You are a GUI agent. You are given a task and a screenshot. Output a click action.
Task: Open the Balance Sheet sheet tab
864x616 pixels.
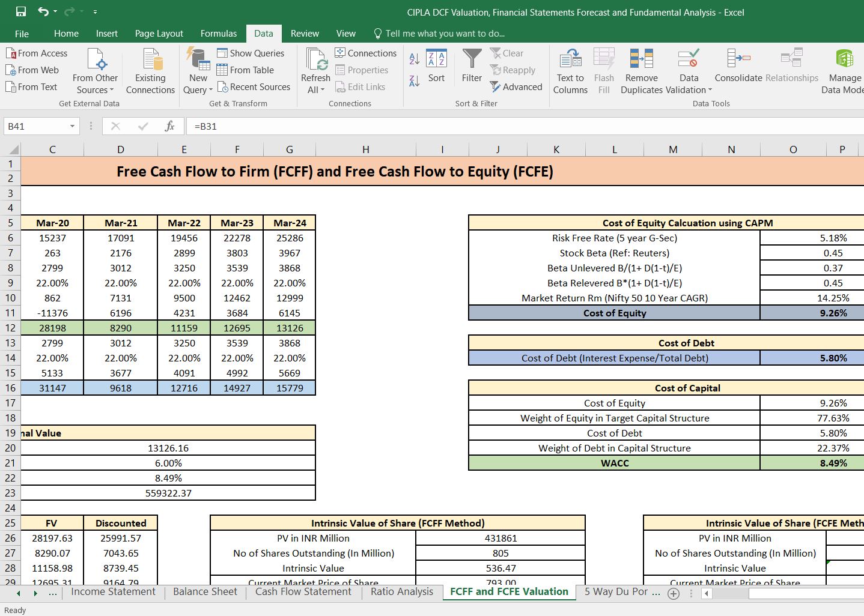[205, 591]
